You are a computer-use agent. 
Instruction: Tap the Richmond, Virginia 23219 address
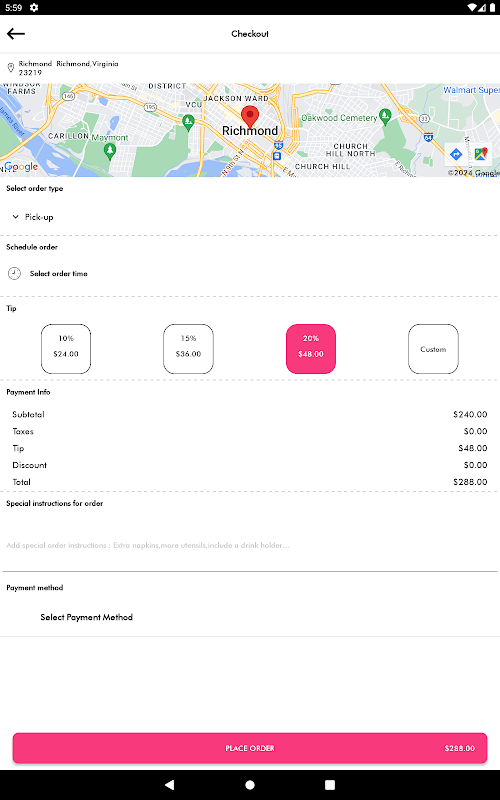[68, 68]
